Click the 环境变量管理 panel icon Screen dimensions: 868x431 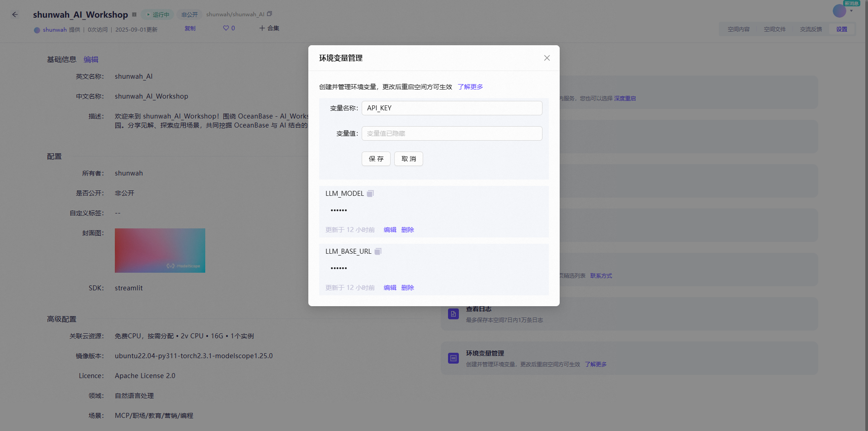pyautogui.click(x=453, y=358)
